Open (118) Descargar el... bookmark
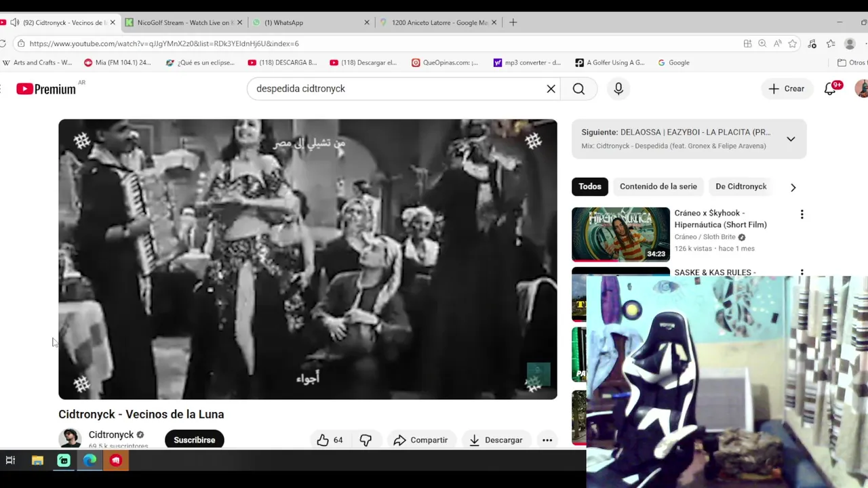 (363, 62)
